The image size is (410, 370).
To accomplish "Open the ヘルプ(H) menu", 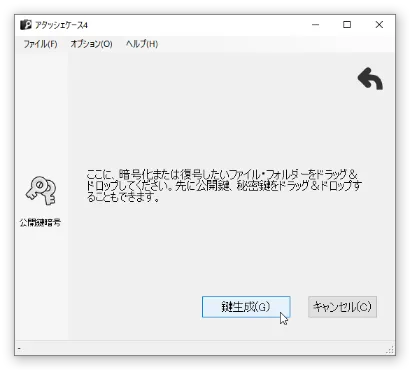I will pos(142,44).
